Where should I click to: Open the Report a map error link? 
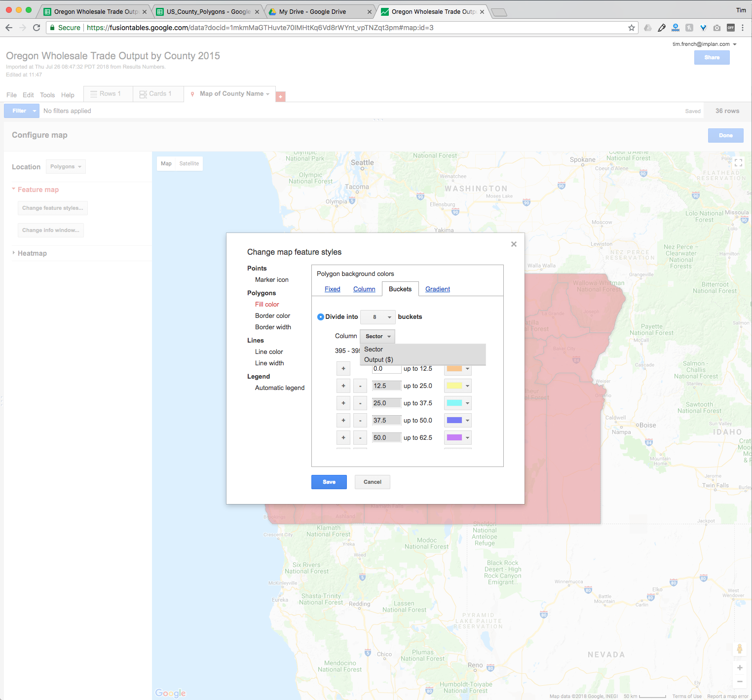728,697
